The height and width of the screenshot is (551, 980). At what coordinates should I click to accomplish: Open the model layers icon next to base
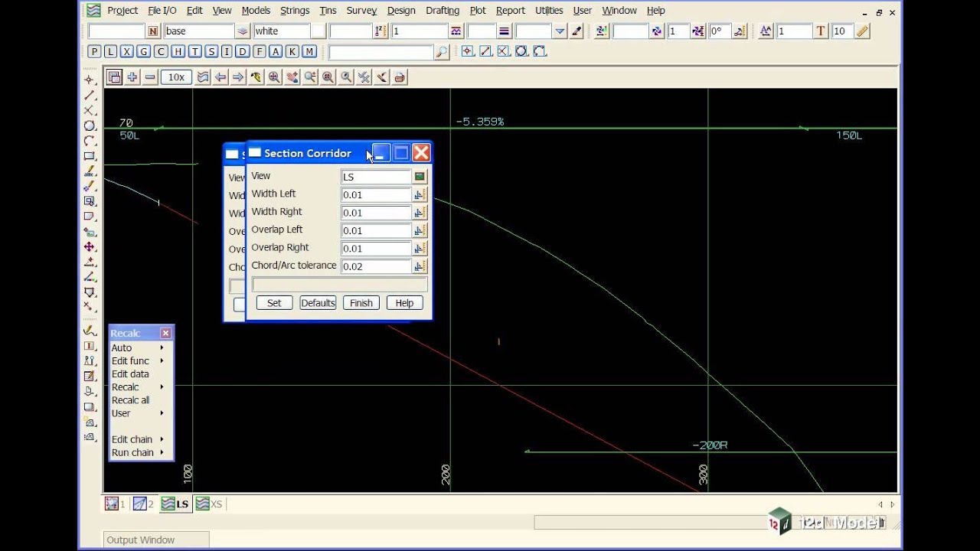243,31
